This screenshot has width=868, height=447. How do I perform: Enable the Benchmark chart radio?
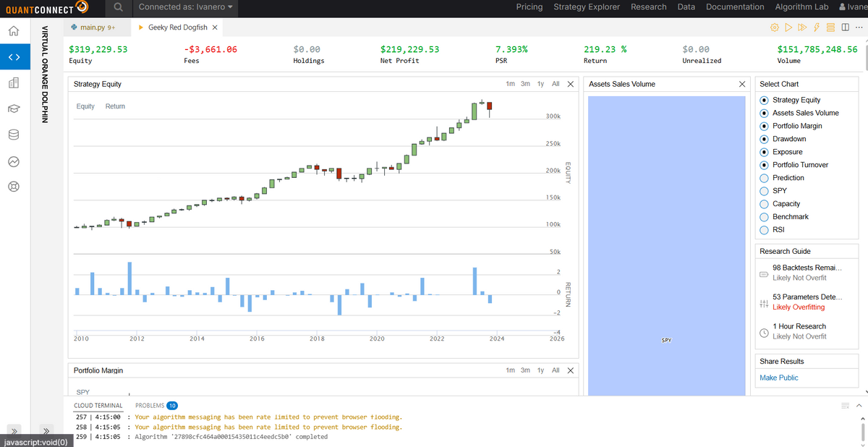pyautogui.click(x=765, y=218)
